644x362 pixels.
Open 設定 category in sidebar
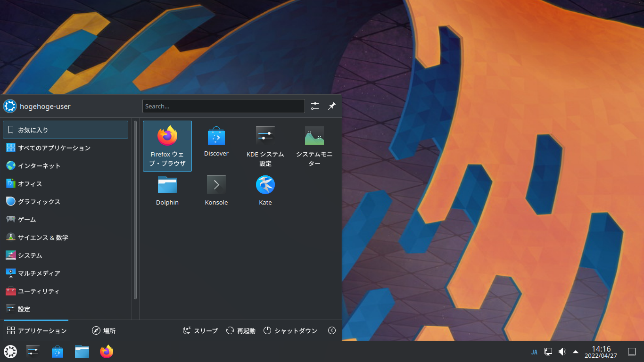click(x=66, y=309)
